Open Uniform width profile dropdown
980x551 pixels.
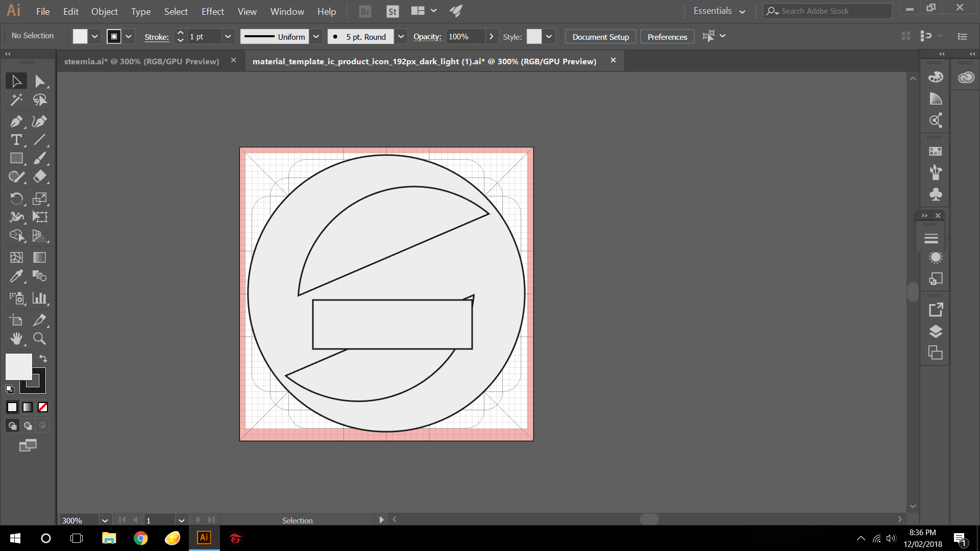click(316, 36)
